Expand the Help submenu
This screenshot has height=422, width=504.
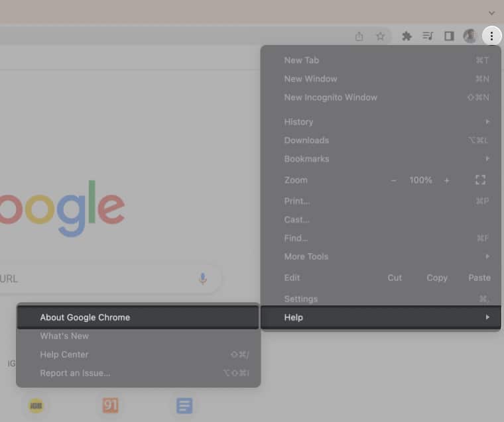(x=381, y=317)
